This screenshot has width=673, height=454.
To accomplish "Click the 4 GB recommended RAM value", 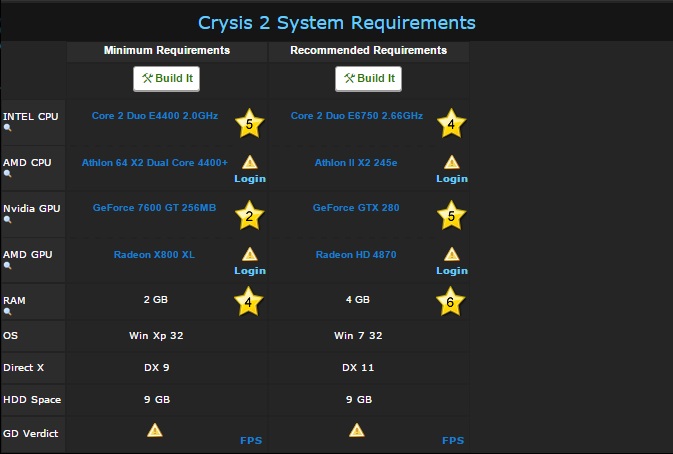I will click(358, 300).
